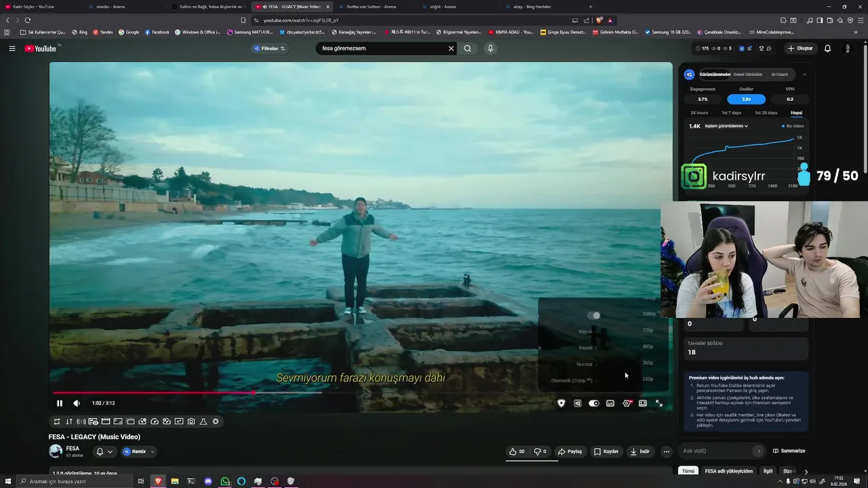
Task: Select the 1st 7 days range
Action: (x=731, y=113)
